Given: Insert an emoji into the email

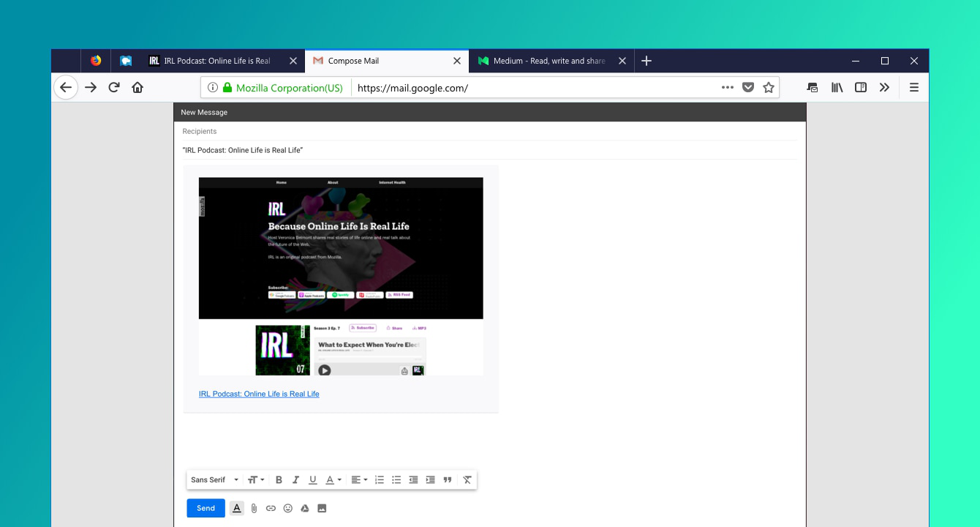Looking at the screenshot, I should [x=287, y=508].
